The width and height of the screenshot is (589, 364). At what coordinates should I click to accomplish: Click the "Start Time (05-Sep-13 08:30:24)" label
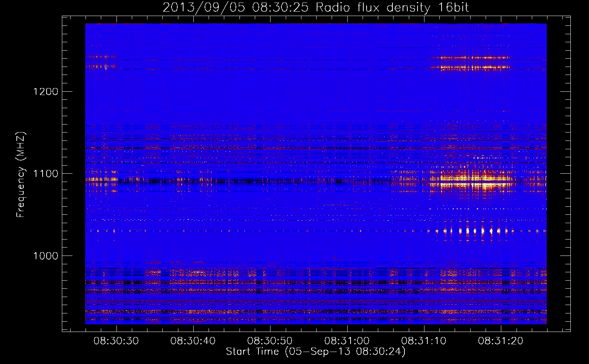coord(316,352)
